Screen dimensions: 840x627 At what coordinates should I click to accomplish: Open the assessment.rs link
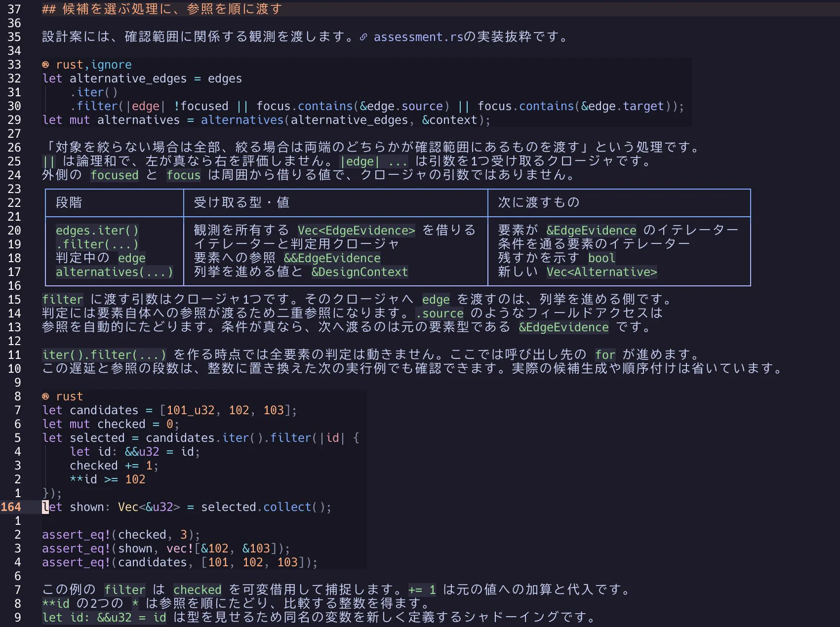coord(418,37)
